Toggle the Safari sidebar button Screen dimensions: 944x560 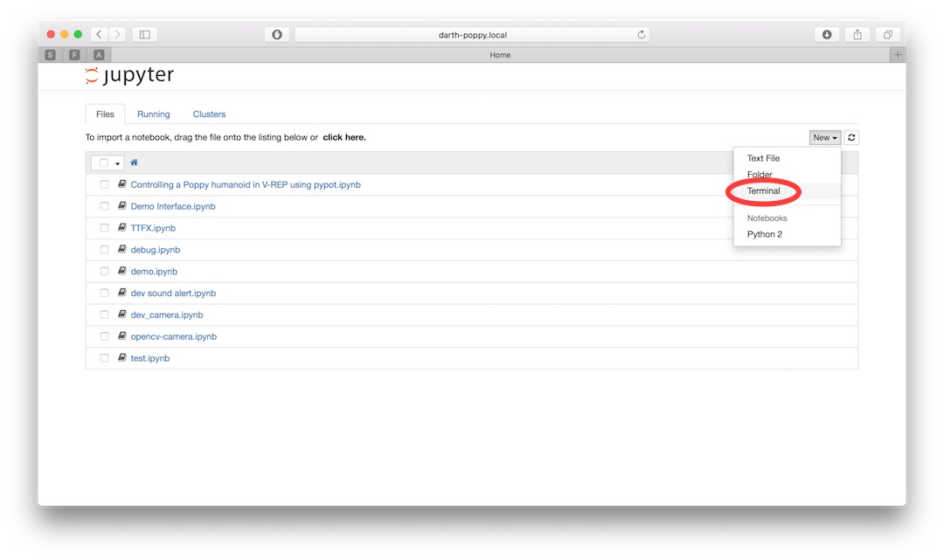[144, 34]
